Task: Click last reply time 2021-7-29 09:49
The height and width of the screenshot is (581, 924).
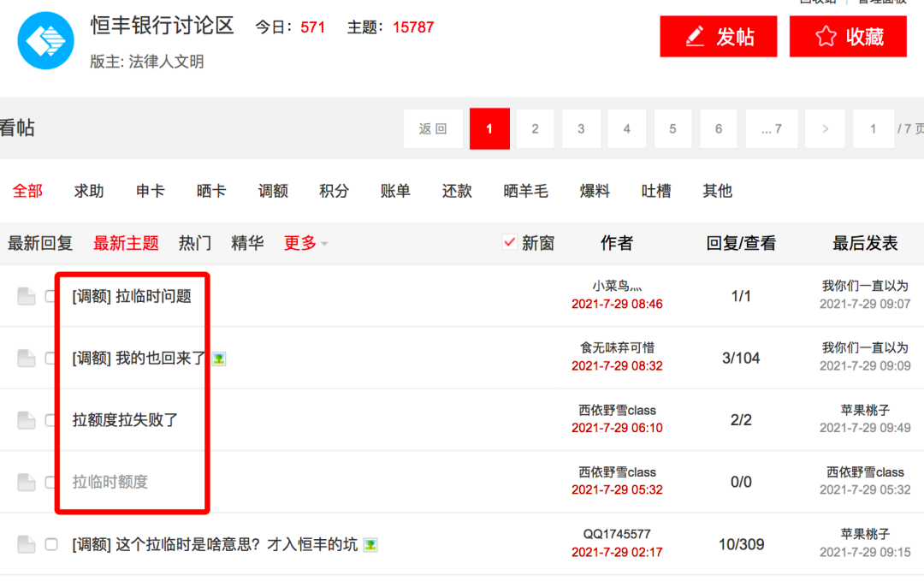Action: pyautogui.click(x=865, y=428)
